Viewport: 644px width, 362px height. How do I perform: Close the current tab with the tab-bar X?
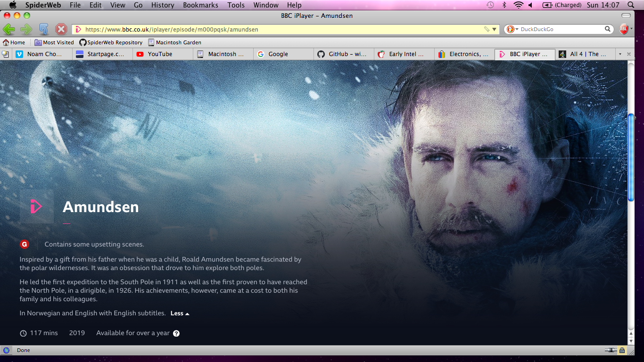628,54
